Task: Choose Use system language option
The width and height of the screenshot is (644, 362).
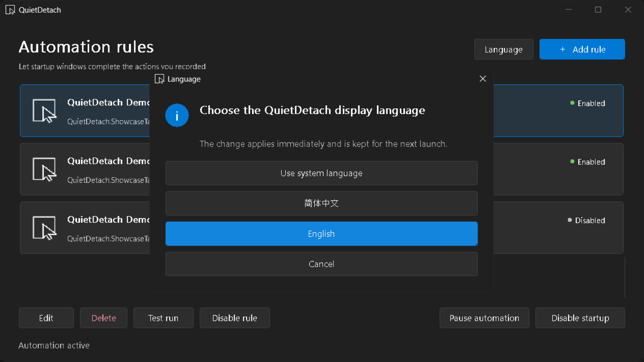Action: (321, 173)
